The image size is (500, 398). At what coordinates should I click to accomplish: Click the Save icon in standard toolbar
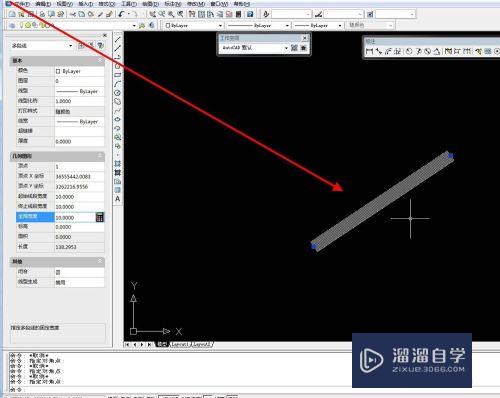(x=31, y=14)
